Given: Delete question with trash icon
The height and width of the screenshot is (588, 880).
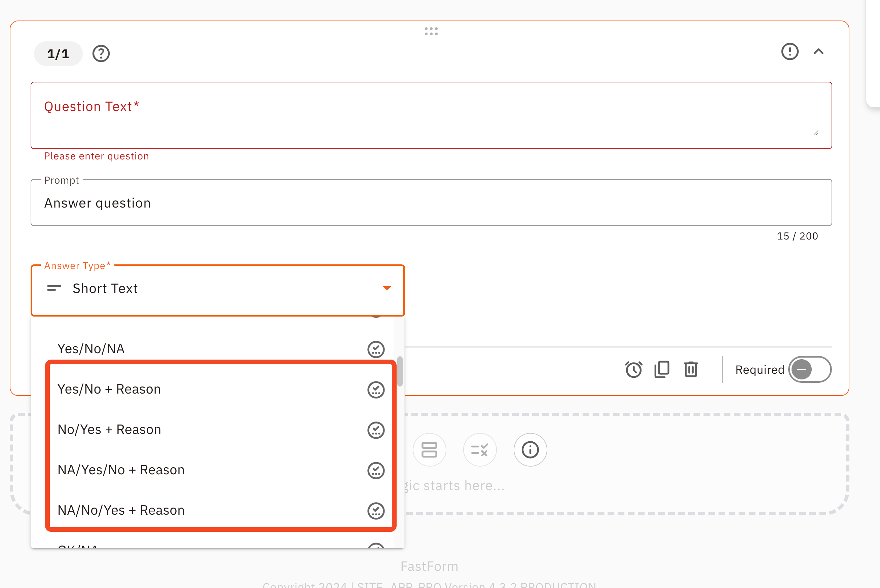Looking at the screenshot, I should click(691, 369).
